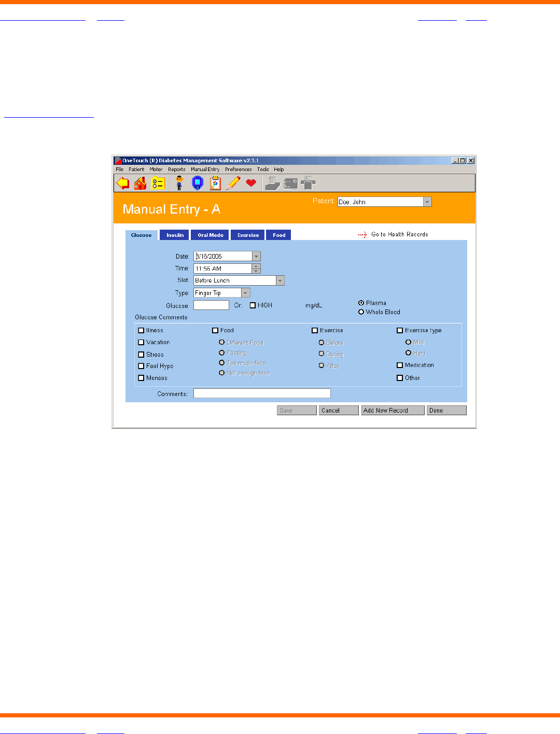Switch to the Insulin tab
Screen dimensions: 560x734
pos(175,235)
